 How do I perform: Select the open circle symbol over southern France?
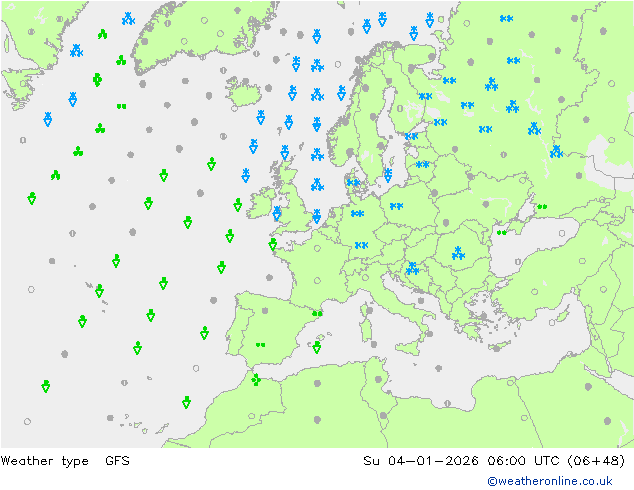(317, 281)
